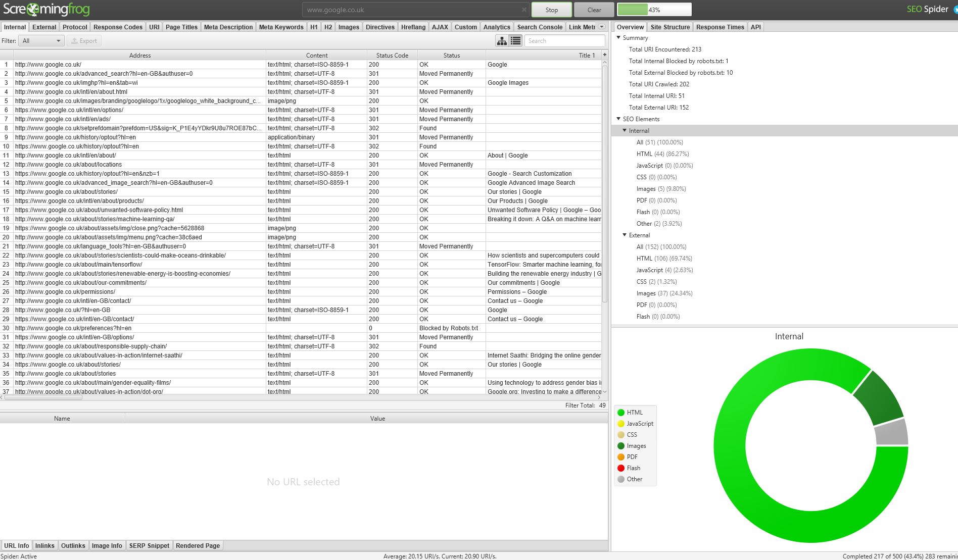Click the green HTML legend swatch
The width and height of the screenshot is (958, 560).
point(621,413)
